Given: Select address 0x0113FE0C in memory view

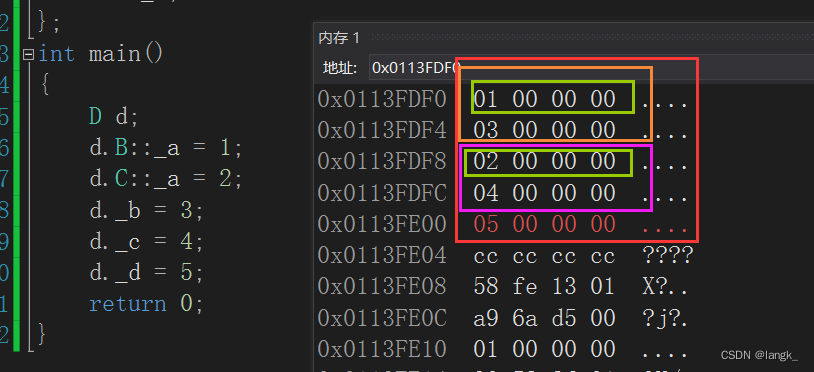Looking at the screenshot, I should point(382,318).
